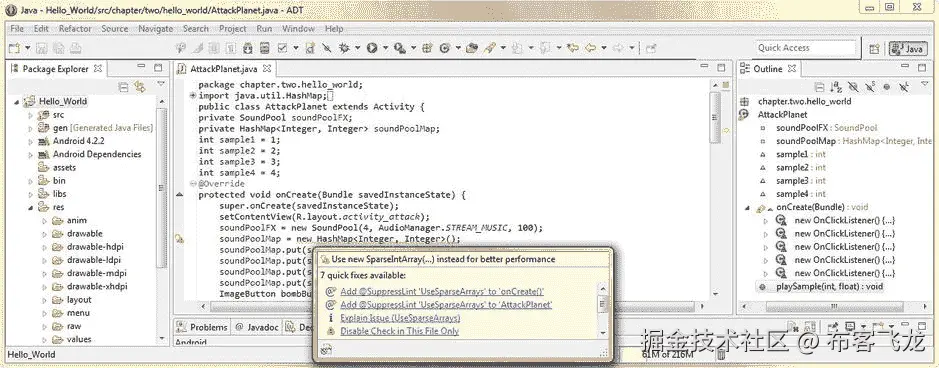
Task: Click Add @SuppressLint to 'AttackPlanet' quick fix
Action: point(446,305)
